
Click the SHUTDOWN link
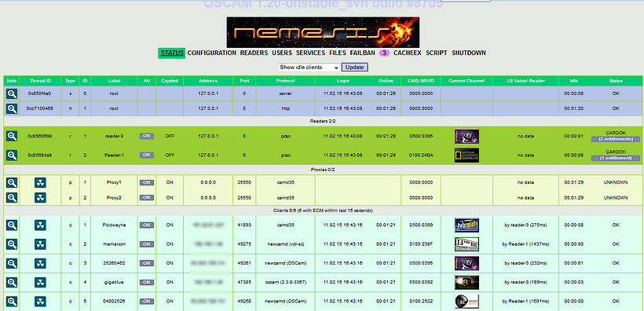(x=469, y=53)
